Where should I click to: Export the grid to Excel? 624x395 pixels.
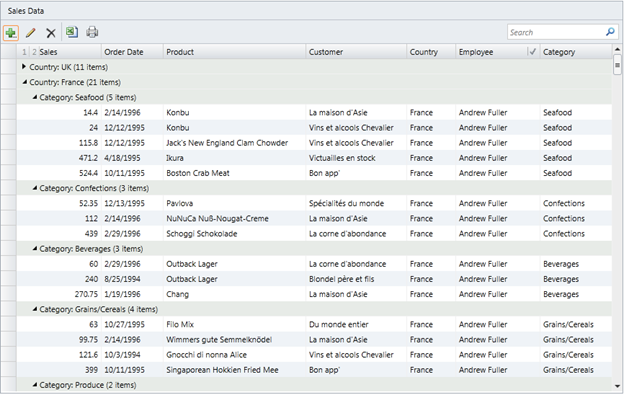tap(72, 32)
